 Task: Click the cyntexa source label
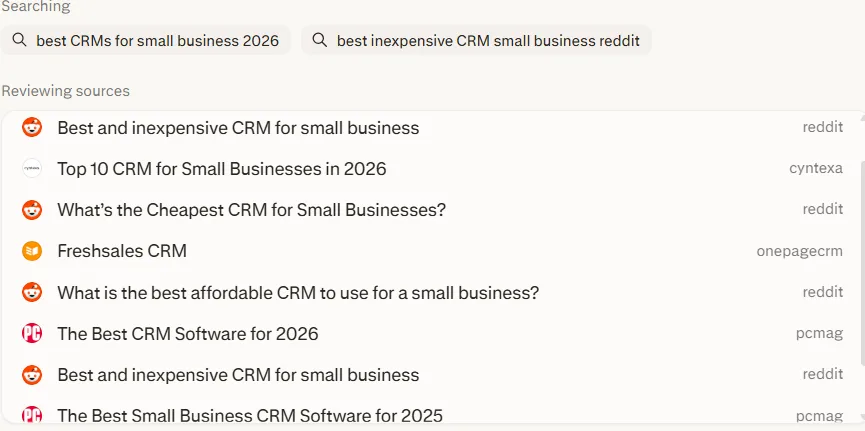(815, 169)
